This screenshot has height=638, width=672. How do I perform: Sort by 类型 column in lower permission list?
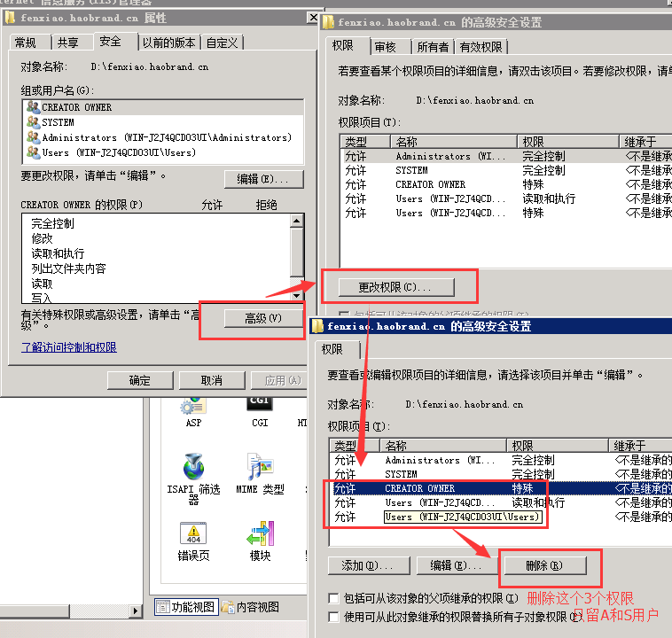pos(354,446)
